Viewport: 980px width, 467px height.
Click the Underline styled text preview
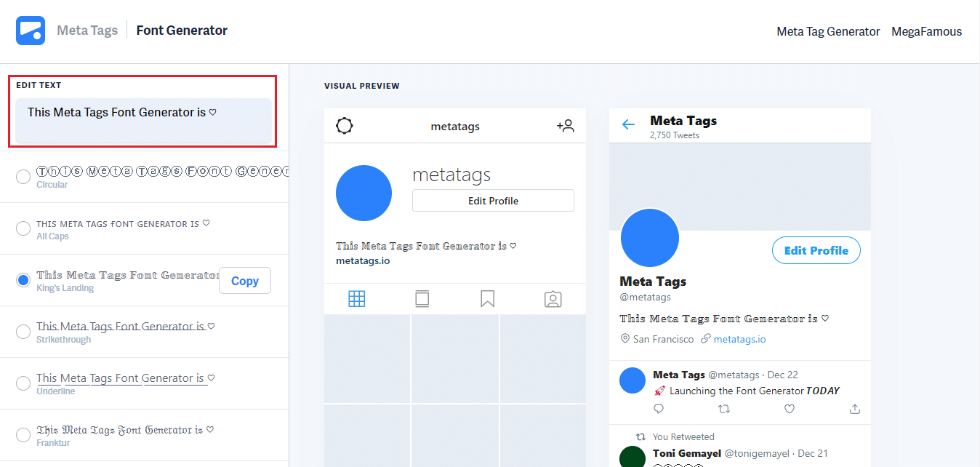(x=126, y=378)
